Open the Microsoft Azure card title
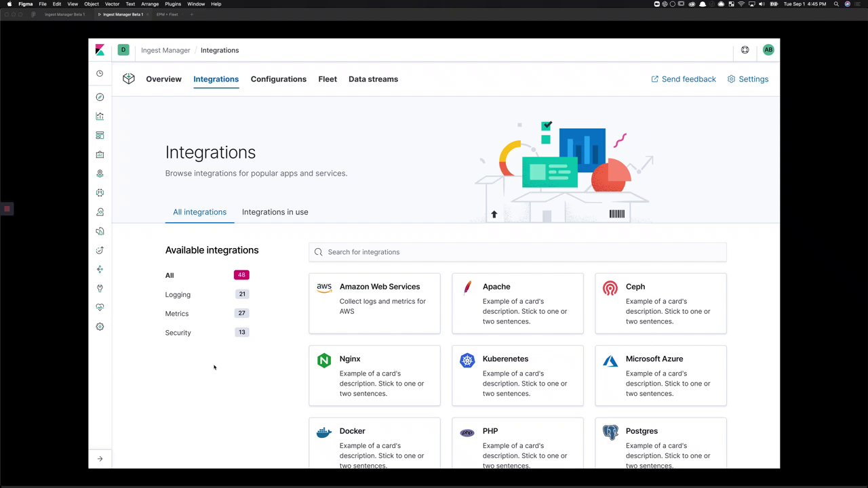The width and height of the screenshot is (868, 488). 654,359
